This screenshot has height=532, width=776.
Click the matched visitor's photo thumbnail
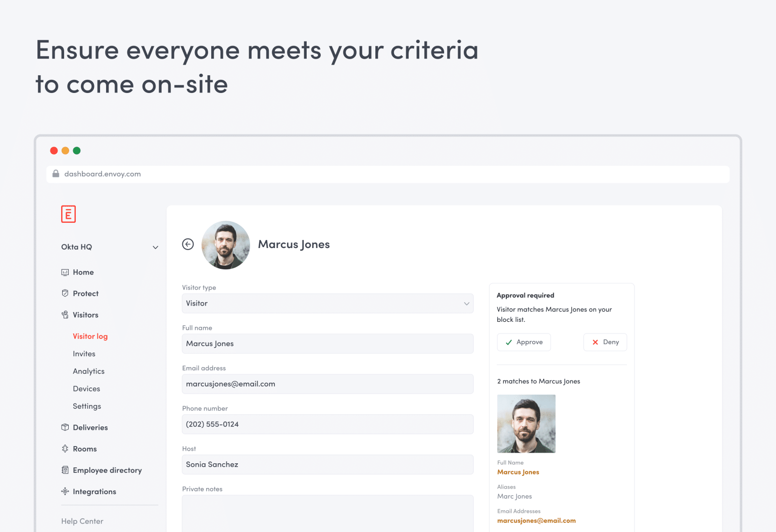[526, 424]
